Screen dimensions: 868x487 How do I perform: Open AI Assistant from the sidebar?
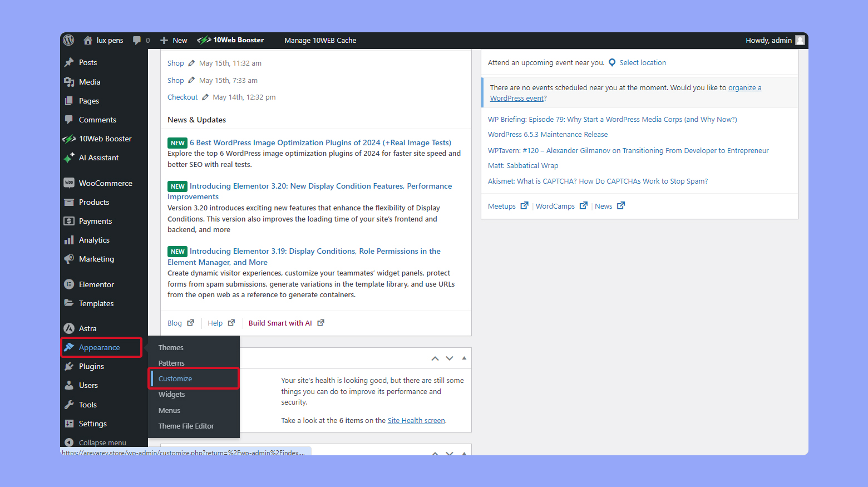98,158
